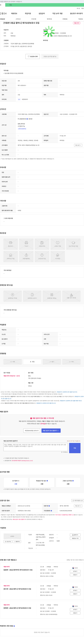Open the 출산휴가·육아휴직 menu

(76, 13)
